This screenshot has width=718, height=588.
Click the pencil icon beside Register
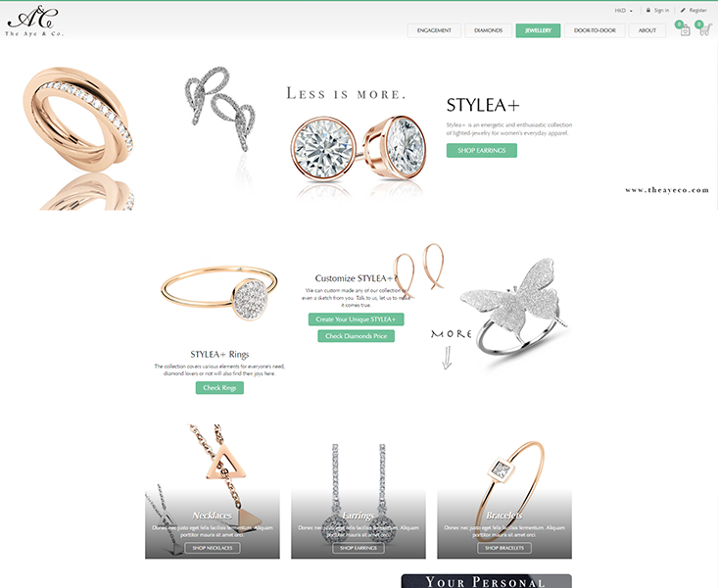click(683, 10)
